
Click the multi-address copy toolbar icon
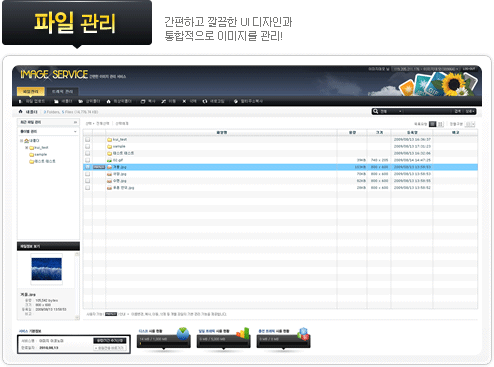click(x=236, y=101)
